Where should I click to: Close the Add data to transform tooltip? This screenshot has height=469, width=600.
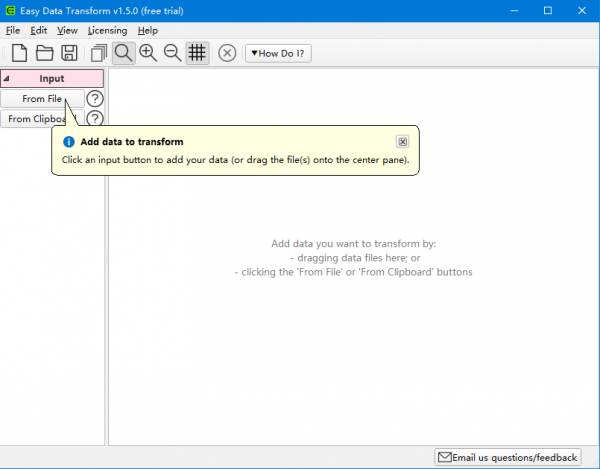click(x=403, y=142)
